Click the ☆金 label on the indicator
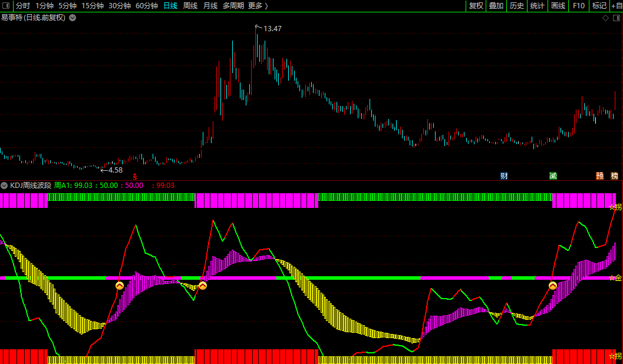Screen dimensions: 623x364 [615, 278]
